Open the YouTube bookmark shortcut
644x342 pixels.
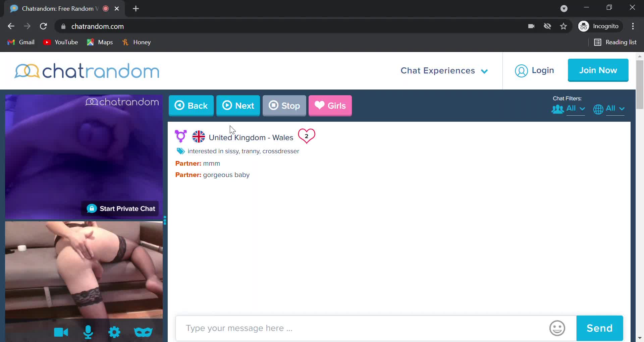pos(61,42)
